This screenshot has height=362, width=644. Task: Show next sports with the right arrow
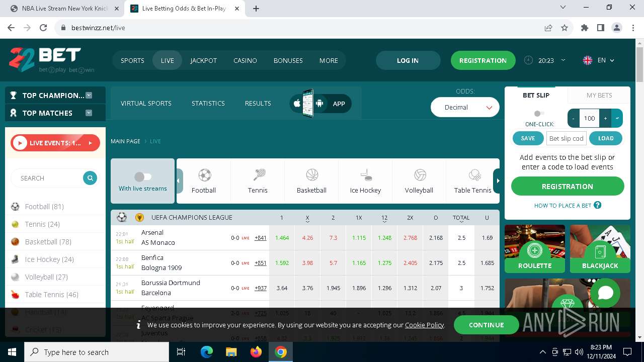tap(497, 181)
